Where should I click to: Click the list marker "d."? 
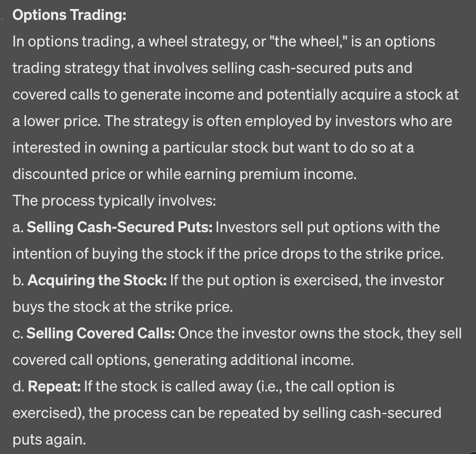(19, 386)
